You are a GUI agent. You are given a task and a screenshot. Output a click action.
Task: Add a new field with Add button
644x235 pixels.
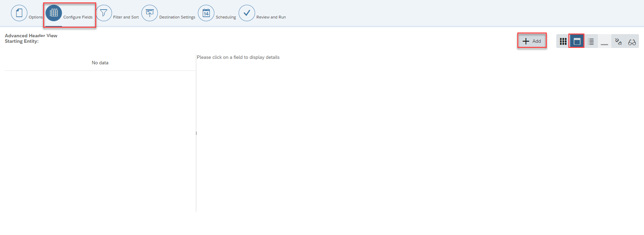coord(532,41)
